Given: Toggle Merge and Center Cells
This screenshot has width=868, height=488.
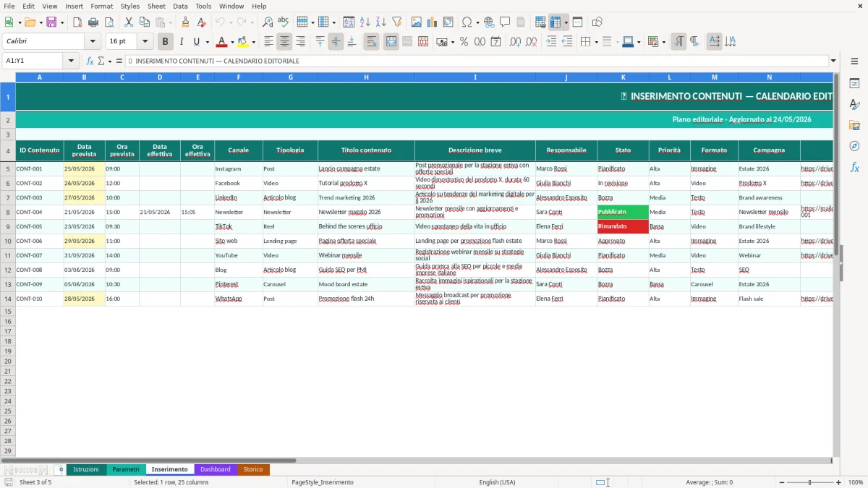Looking at the screenshot, I should [391, 42].
